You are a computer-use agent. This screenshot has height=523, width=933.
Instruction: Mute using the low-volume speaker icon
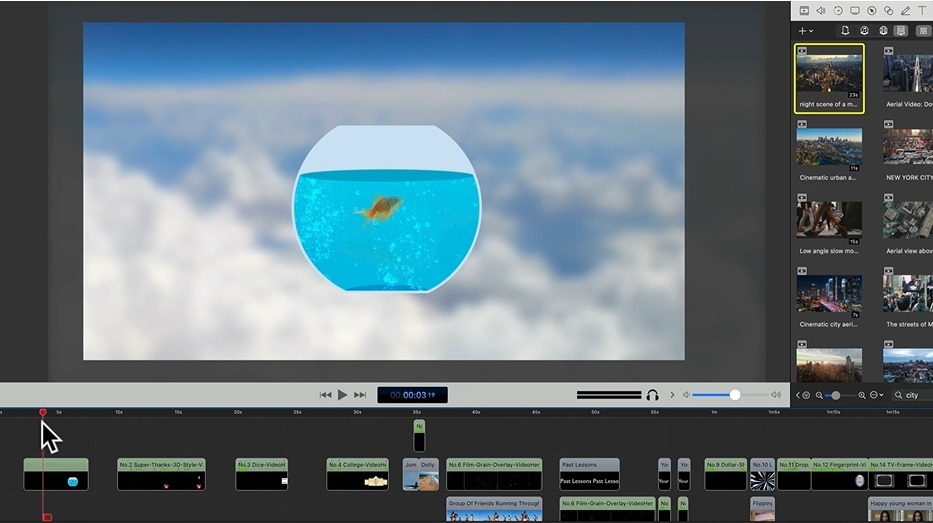686,395
